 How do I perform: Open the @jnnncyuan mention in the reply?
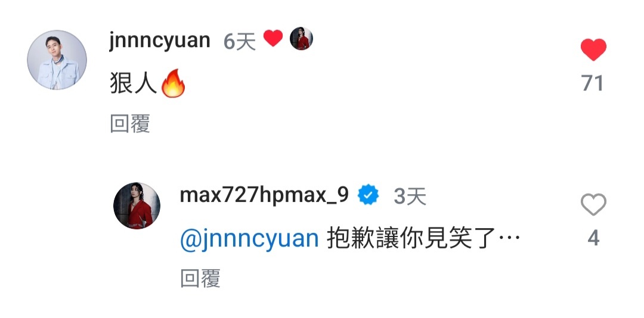coord(249,239)
